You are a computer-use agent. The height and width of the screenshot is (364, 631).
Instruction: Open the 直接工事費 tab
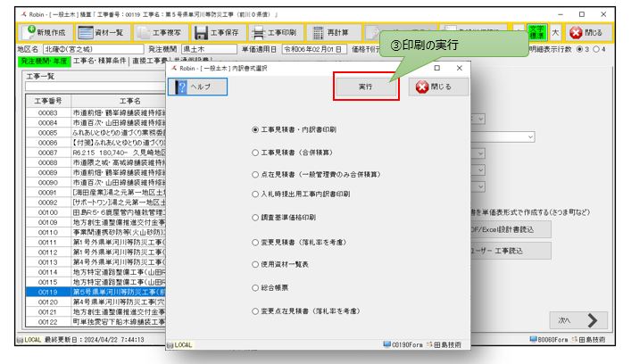149,61
